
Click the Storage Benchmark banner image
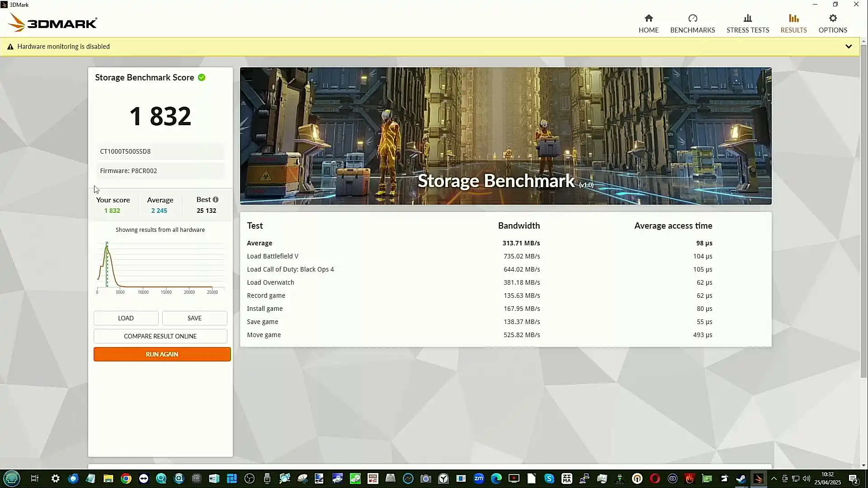[x=505, y=136]
